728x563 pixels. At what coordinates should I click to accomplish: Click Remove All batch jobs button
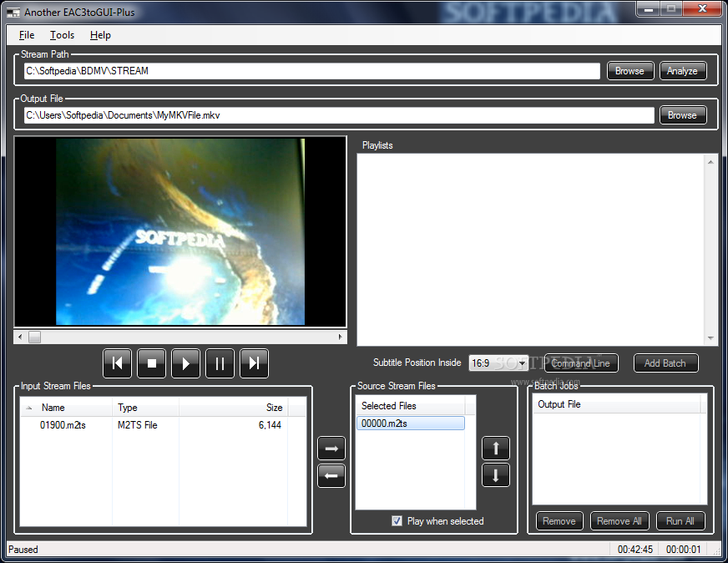[619, 521]
